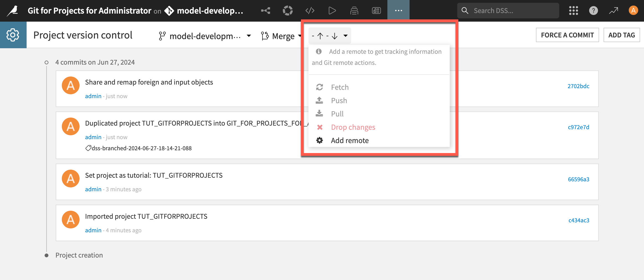Open the more options ellipsis menu
This screenshot has width=644, height=280.
[x=398, y=10]
